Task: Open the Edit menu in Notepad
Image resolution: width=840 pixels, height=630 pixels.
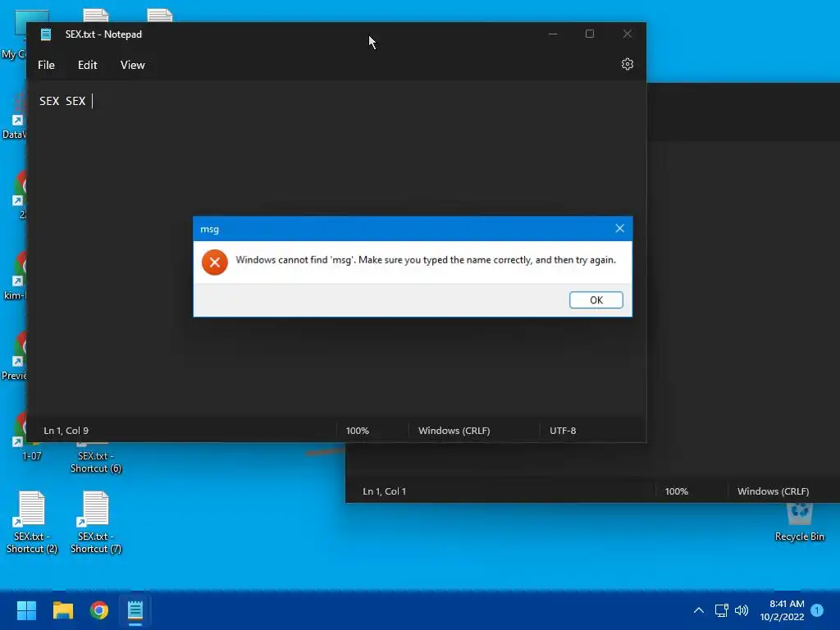Action: pyautogui.click(x=87, y=65)
